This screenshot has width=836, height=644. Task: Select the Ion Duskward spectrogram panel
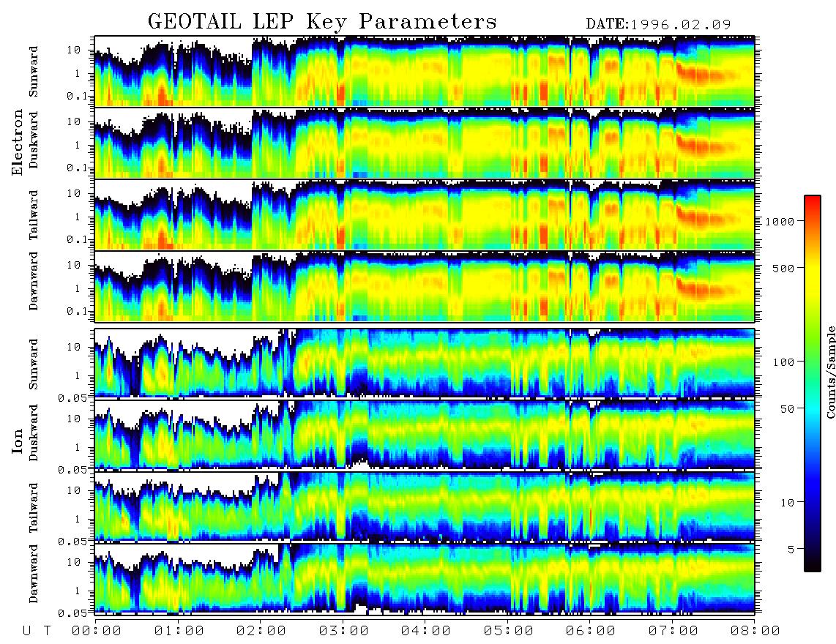point(425,435)
